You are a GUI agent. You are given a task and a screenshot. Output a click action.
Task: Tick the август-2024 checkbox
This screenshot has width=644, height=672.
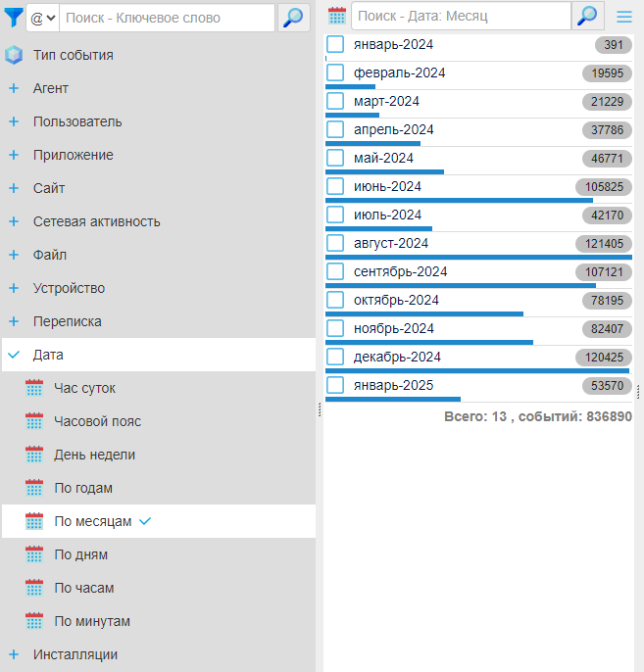tap(335, 243)
